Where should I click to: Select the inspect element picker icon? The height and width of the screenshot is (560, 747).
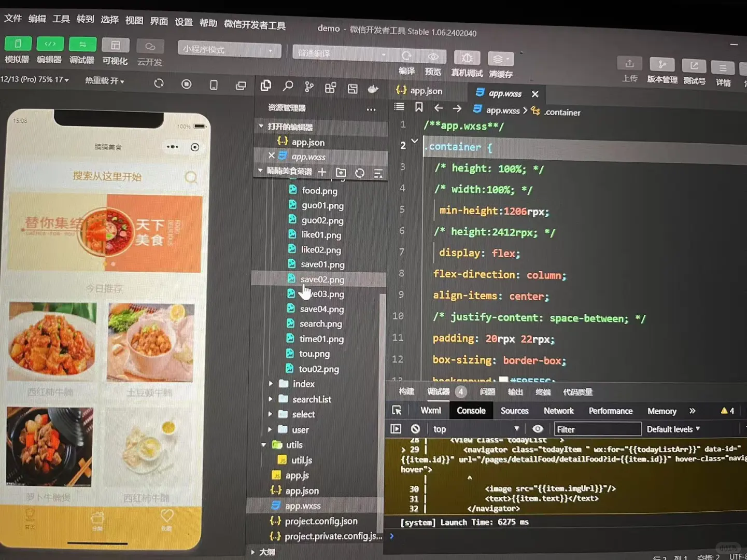pyautogui.click(x=397, y=410)
